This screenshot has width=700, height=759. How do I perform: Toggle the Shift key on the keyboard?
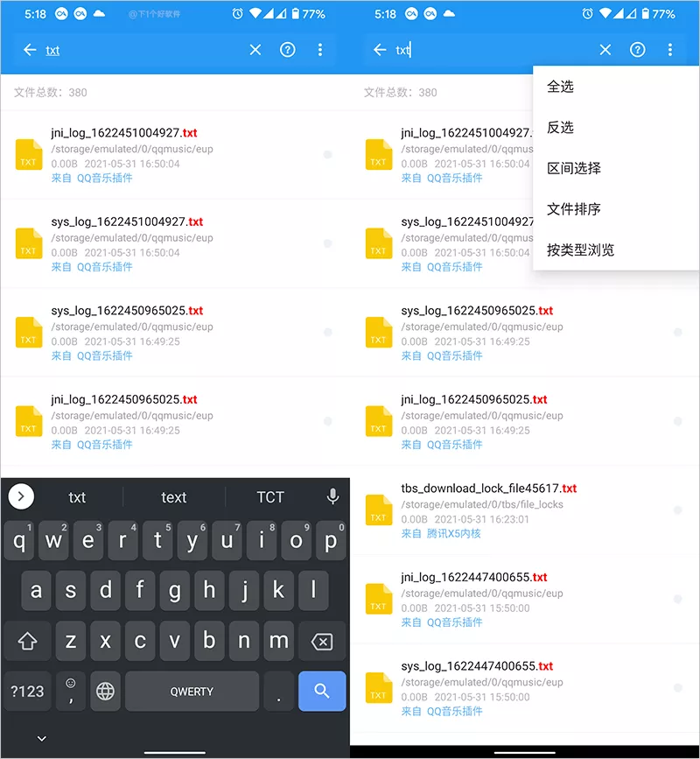[27, 641]
